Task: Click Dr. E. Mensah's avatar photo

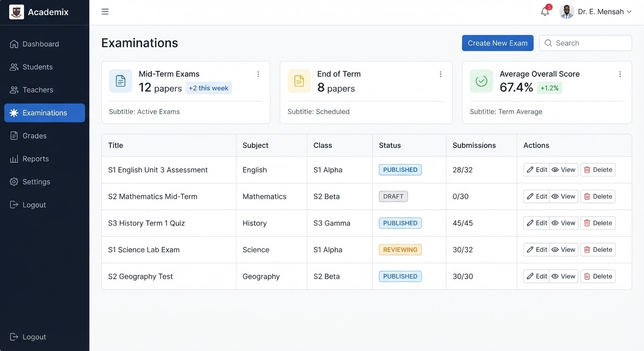Action: [567, 12]
